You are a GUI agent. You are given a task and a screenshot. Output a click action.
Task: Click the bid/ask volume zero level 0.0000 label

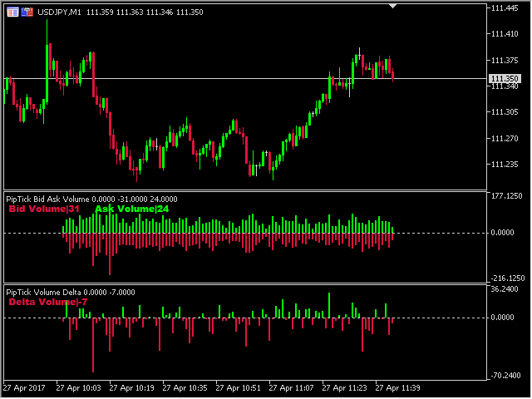coord(502,233)
